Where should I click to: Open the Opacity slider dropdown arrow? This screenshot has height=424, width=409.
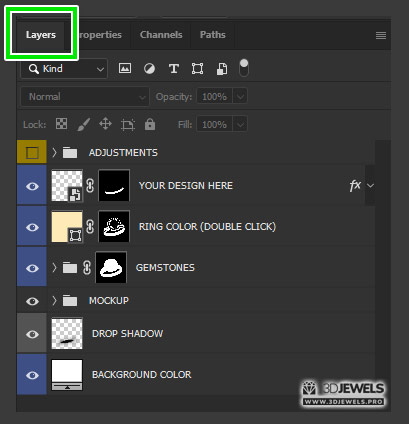[240, 97]
